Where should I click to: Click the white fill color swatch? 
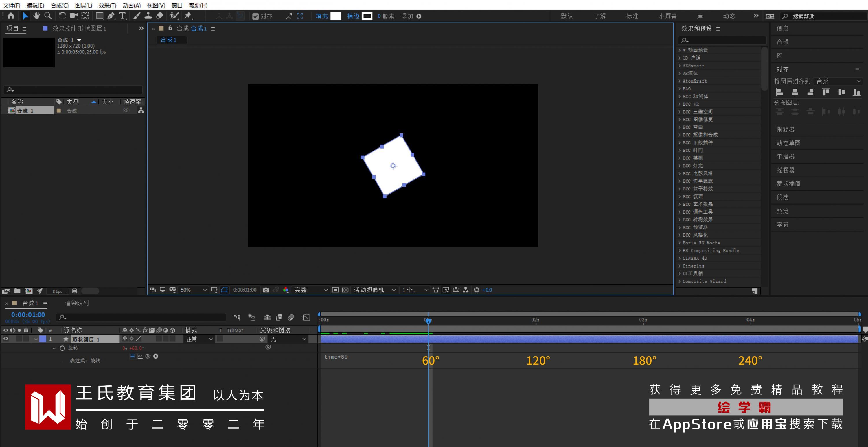[336, 16]
